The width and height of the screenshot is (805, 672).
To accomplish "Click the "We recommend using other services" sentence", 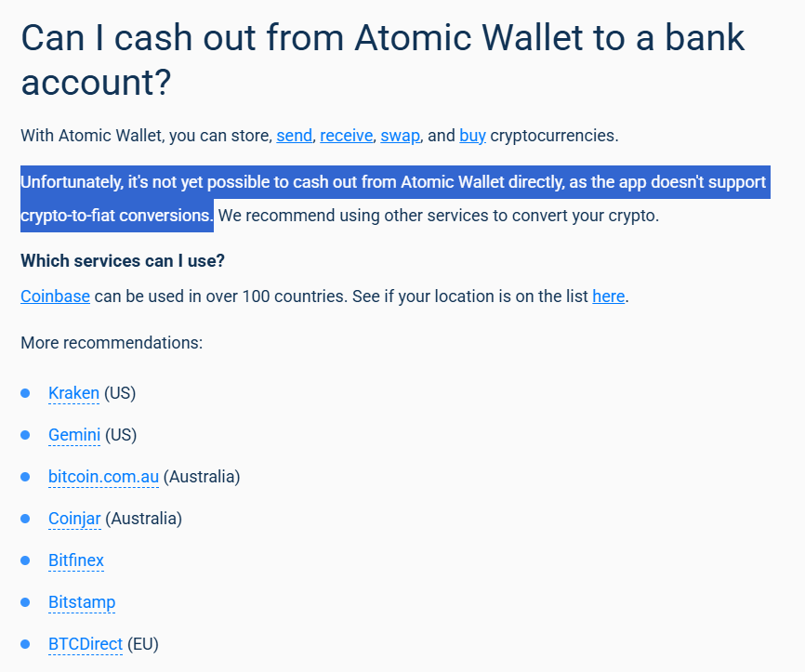I will click(x=439, y=217).
